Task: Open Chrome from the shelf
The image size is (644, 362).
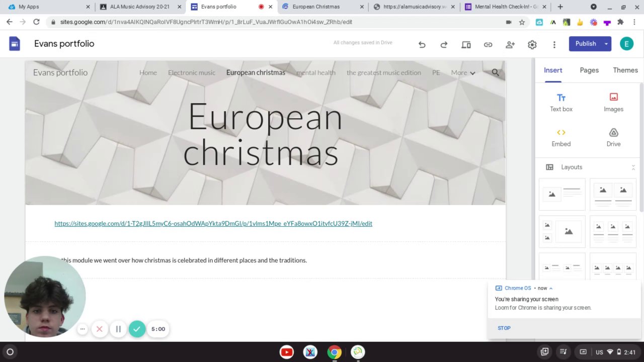Action: pos(334,352)
